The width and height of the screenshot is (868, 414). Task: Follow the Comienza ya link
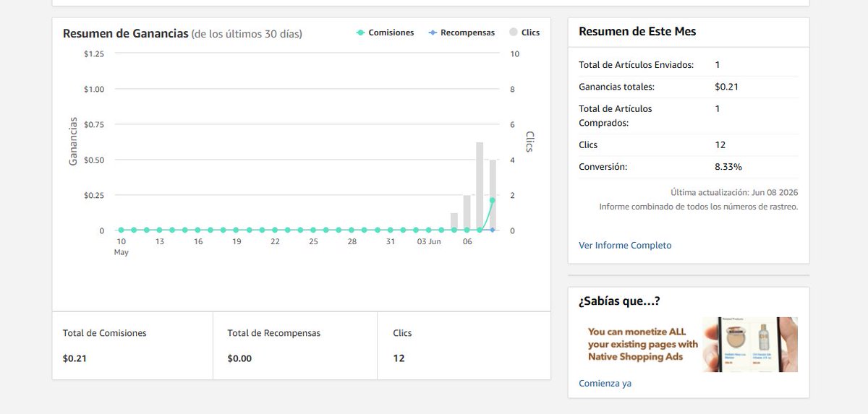coord(605,384)
